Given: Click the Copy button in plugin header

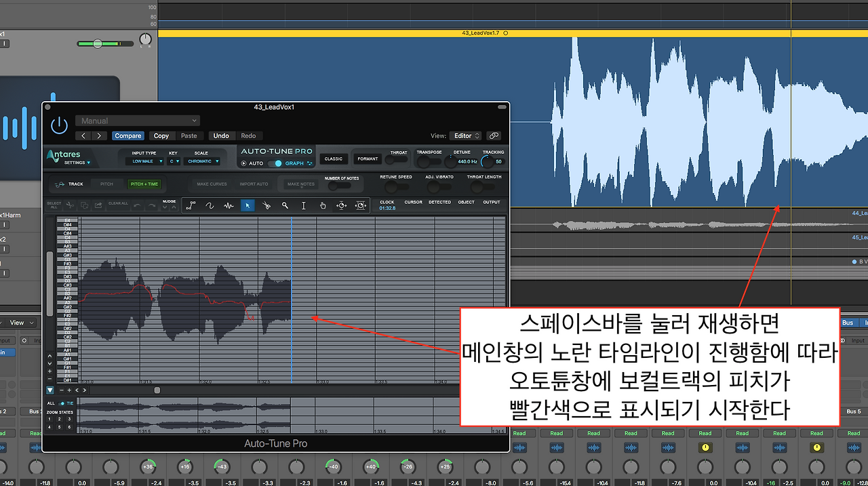Looking at the screenshot, I should pyautogui.click(x=161, y=136).
